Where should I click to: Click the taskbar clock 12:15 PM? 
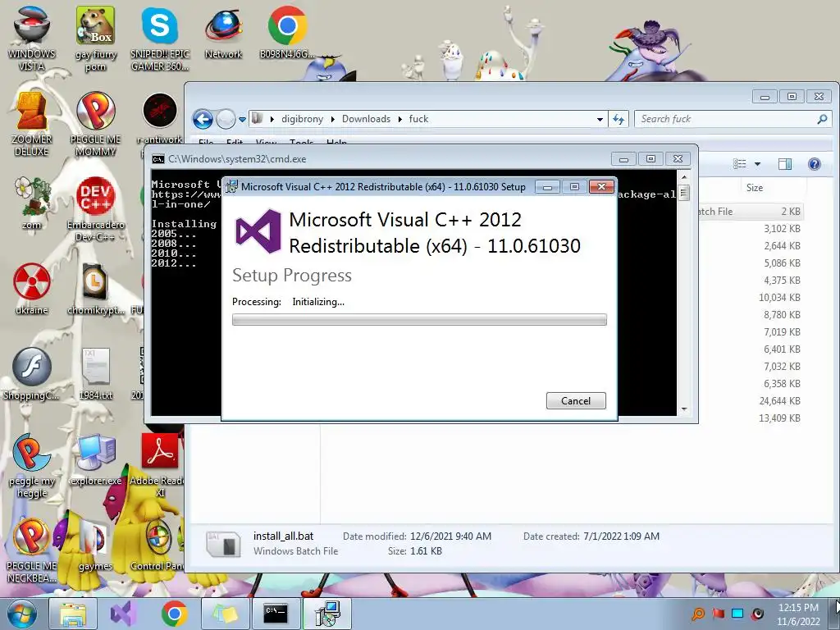pyautogui.click(x=798, y=608)
